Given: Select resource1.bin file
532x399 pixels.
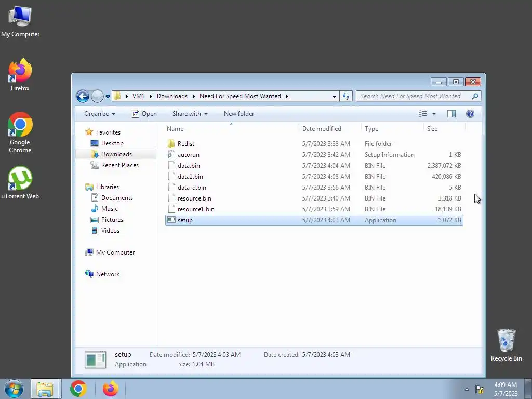Looking at the screenshot, I should tap(314, 209).
